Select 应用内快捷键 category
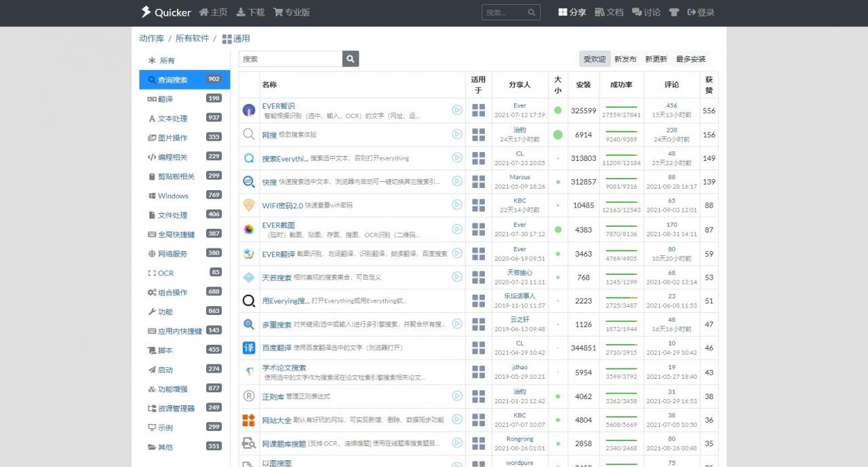The image size is (868, 467). point(184,331)
